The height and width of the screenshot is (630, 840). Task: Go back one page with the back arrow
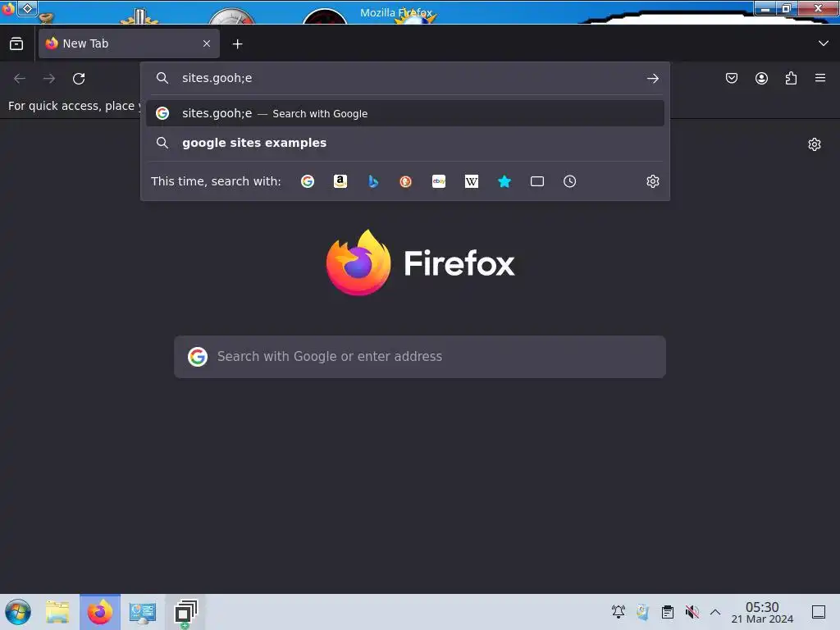pyautogui.click(x=20, y=79)
